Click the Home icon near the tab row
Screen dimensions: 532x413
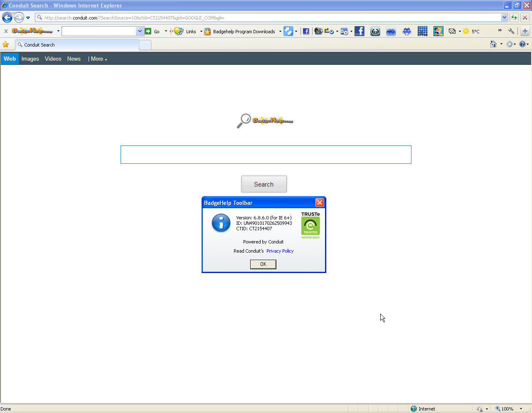pos(494,44)
